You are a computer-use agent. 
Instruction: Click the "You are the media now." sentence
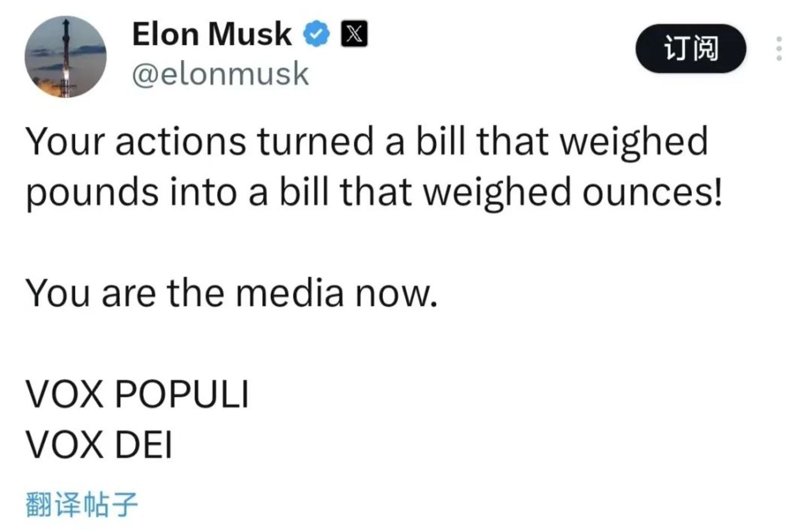[231, 293]
